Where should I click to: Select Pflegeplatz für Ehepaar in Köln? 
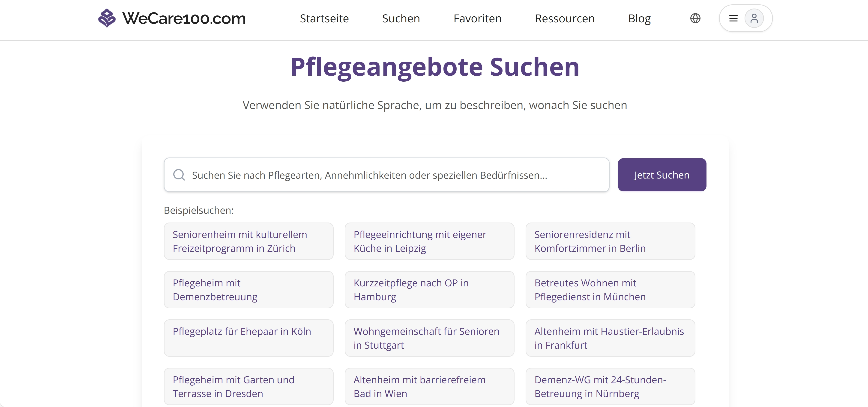pos(249,338)
